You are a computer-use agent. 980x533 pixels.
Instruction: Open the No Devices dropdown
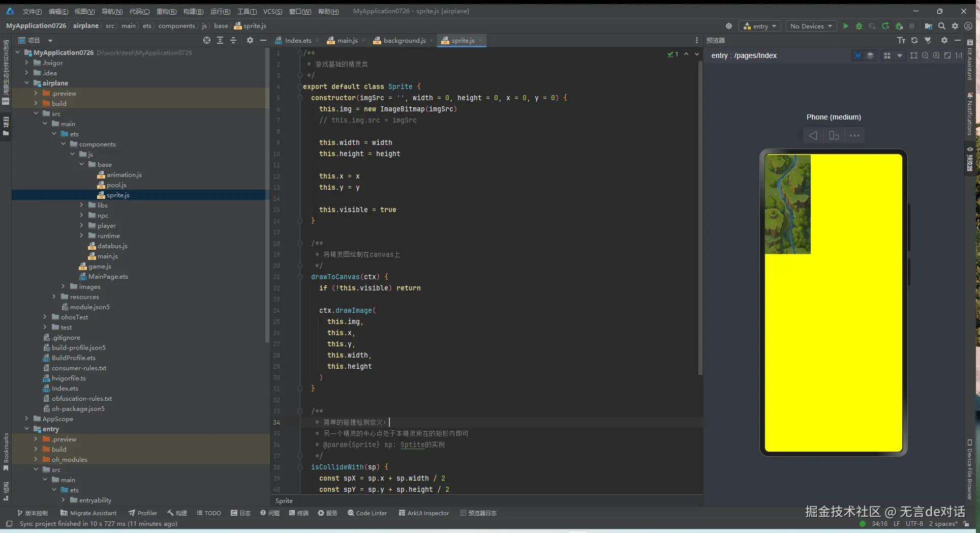point(811,26)
